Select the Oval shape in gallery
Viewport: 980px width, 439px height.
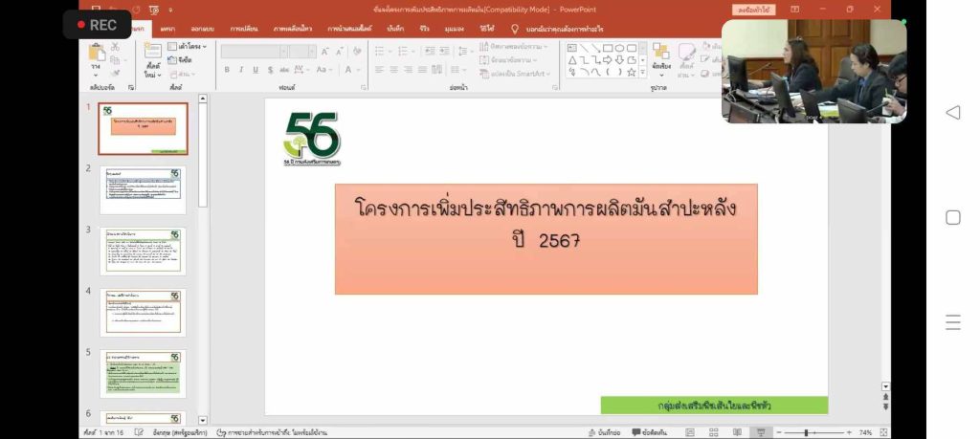coord(619,48)
